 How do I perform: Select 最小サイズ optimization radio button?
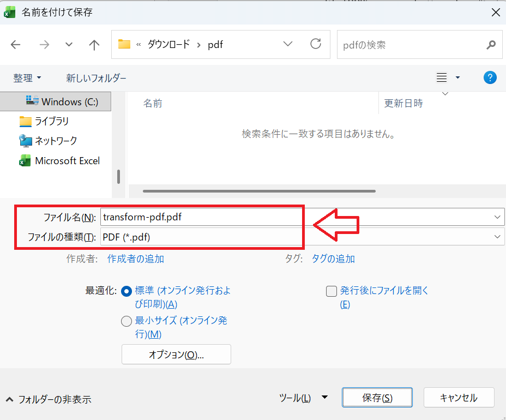click(126, 321)
